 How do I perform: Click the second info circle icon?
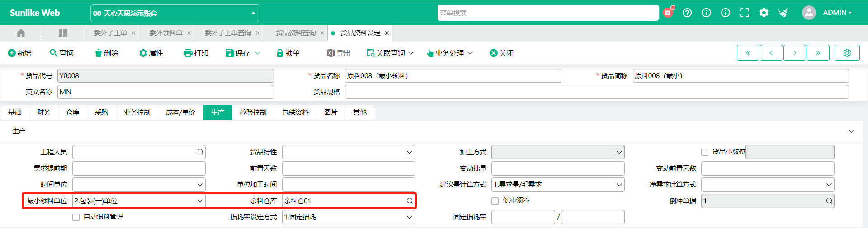pos(726,13)
